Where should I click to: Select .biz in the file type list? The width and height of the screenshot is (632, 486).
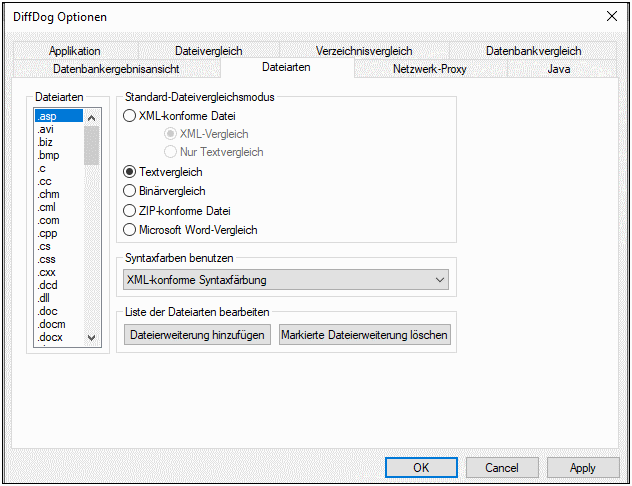(x=59, y=142)
